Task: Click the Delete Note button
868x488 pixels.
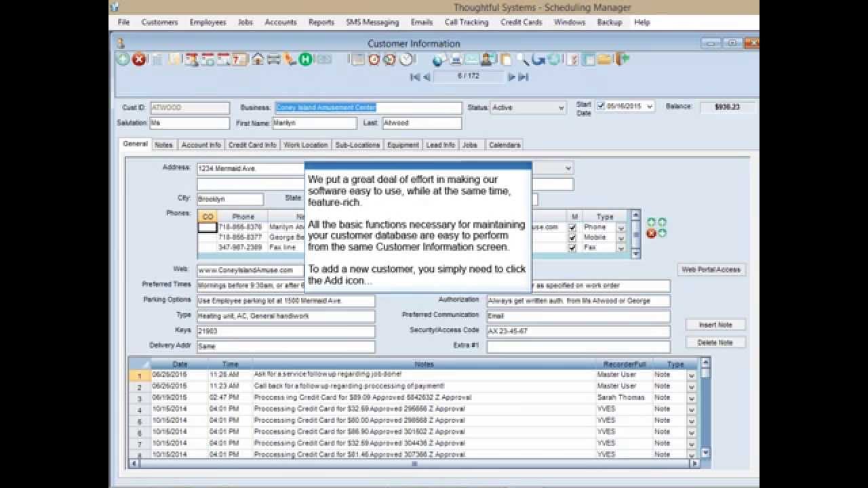Action: [x=715, y=342]
